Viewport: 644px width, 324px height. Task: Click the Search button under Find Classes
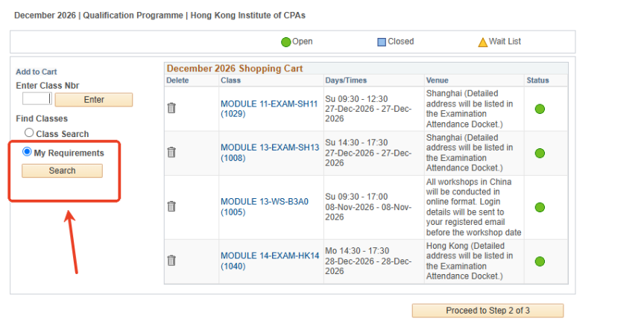point(62,171)
